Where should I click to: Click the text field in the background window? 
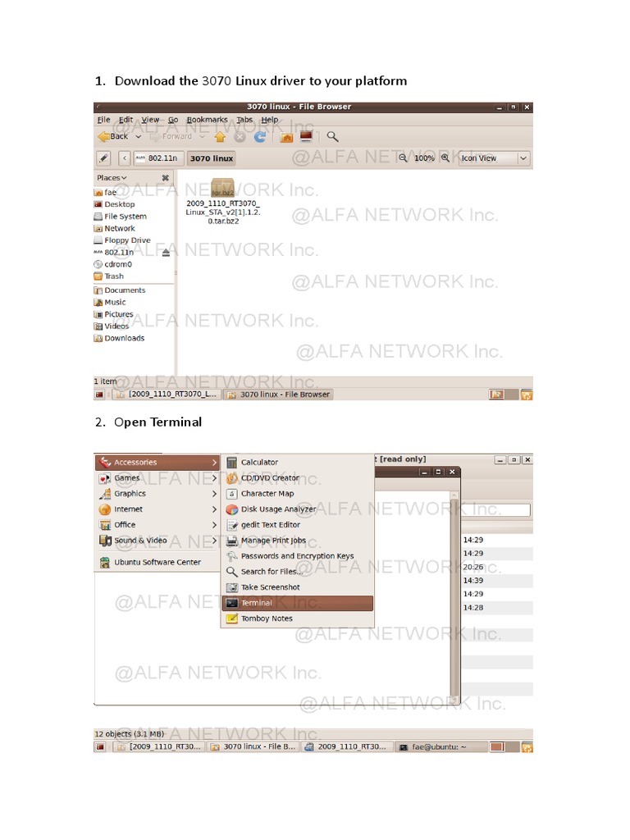(x=495, y=509)
